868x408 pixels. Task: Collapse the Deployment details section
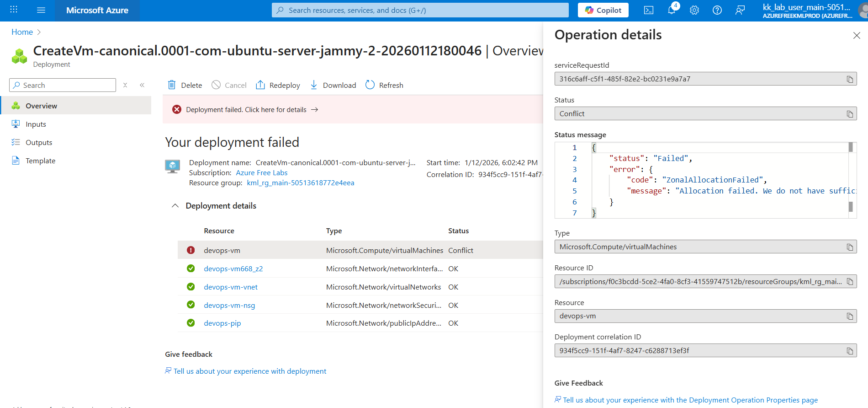click(175, 206)
